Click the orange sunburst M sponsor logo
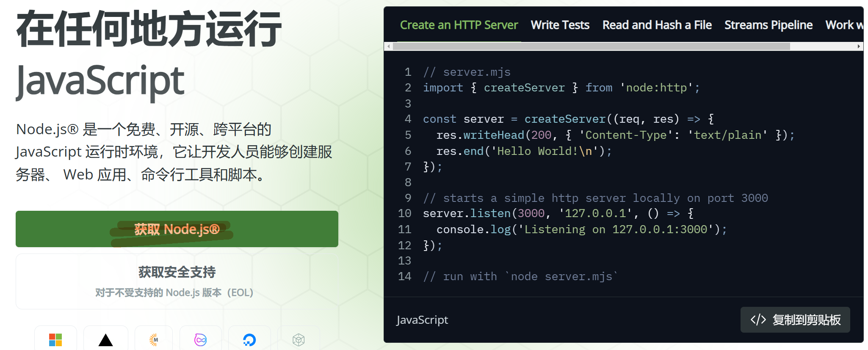Image resolution: width=868 pixels, height=350 pixels. (x=154, y=340)
